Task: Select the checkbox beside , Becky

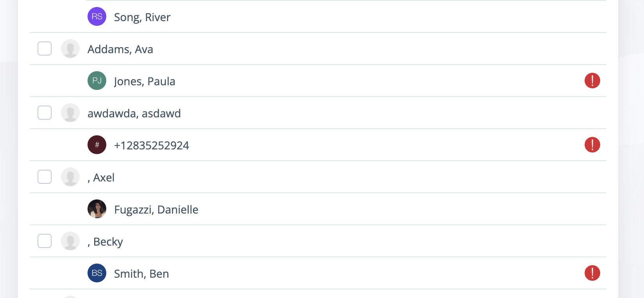Action: (45, 241)
